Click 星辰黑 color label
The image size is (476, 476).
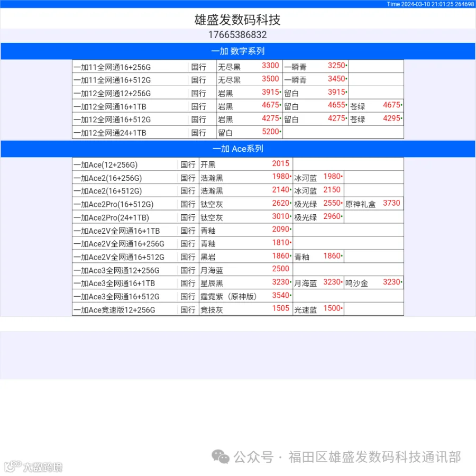212,283
